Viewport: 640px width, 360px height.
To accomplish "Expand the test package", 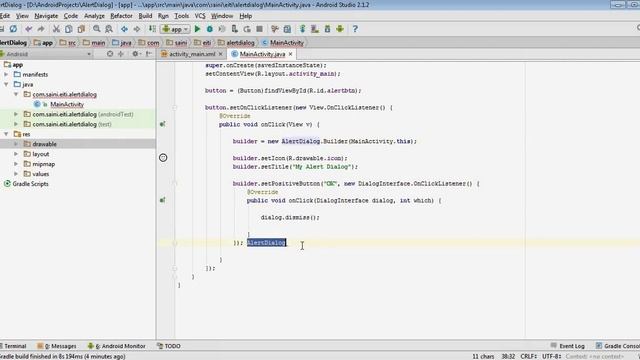I will click(x=16, y=124).
